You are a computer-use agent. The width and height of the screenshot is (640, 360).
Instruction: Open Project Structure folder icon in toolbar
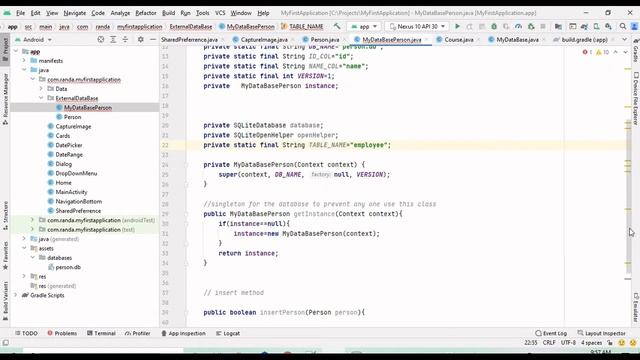tap(558, 26)
